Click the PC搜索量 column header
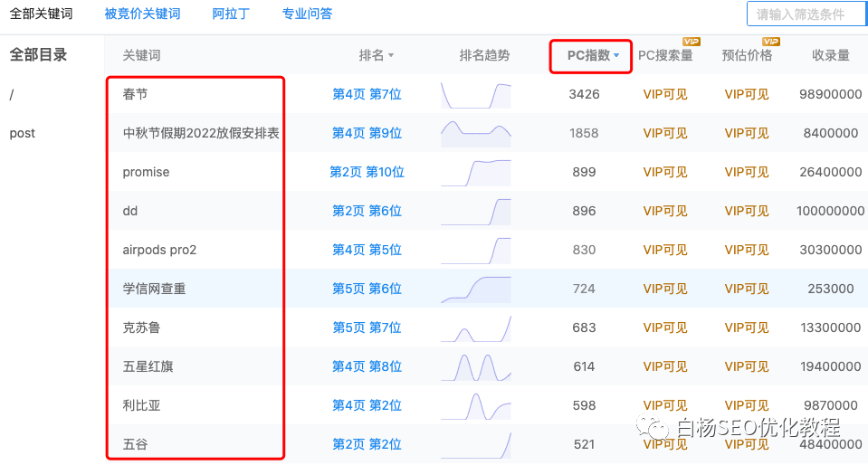 tap(665, 55)
